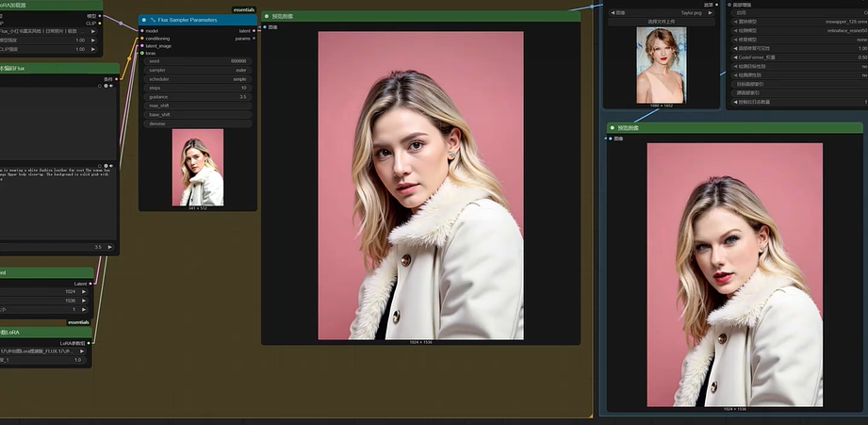Click the essentials badge above Flux Sampler node
Viewport: 868px width, 425px height.
tap(244, 10)
